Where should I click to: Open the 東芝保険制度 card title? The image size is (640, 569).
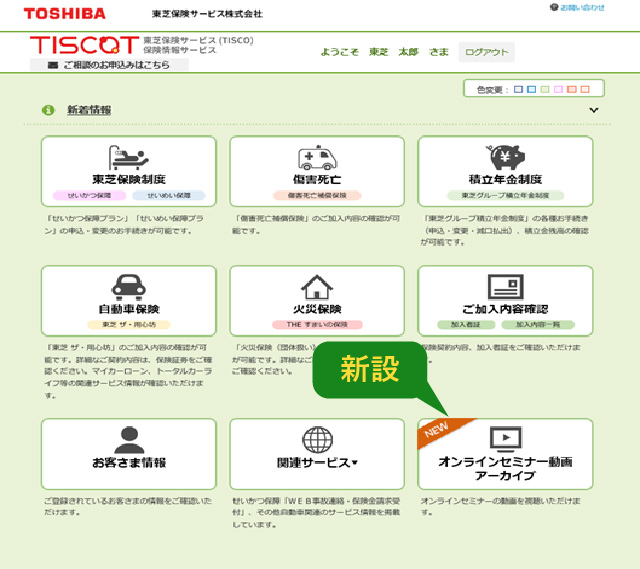[129, 180]
